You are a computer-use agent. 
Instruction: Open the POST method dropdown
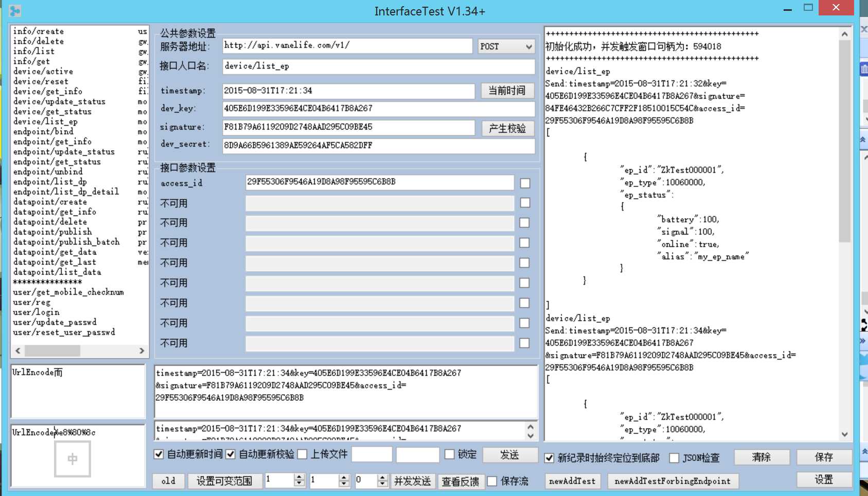pyautogui.click(x=506, y=46)
